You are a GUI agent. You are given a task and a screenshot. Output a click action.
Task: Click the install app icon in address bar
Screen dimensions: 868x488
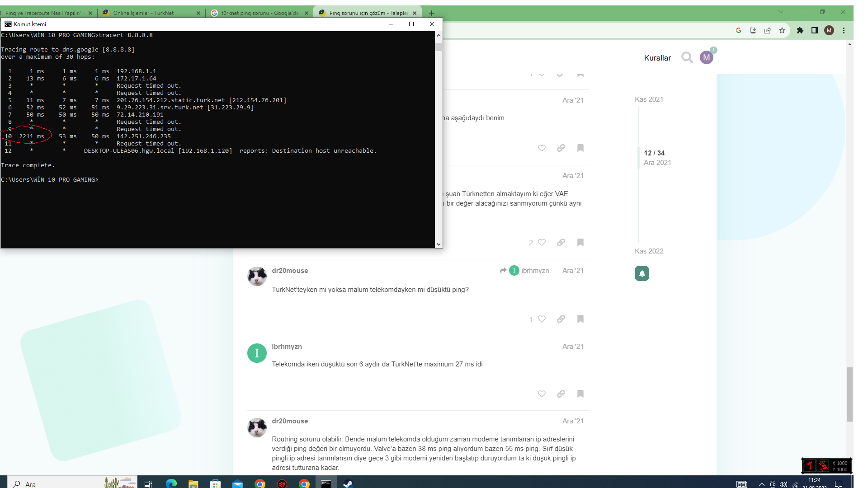(x=753, y=30)
